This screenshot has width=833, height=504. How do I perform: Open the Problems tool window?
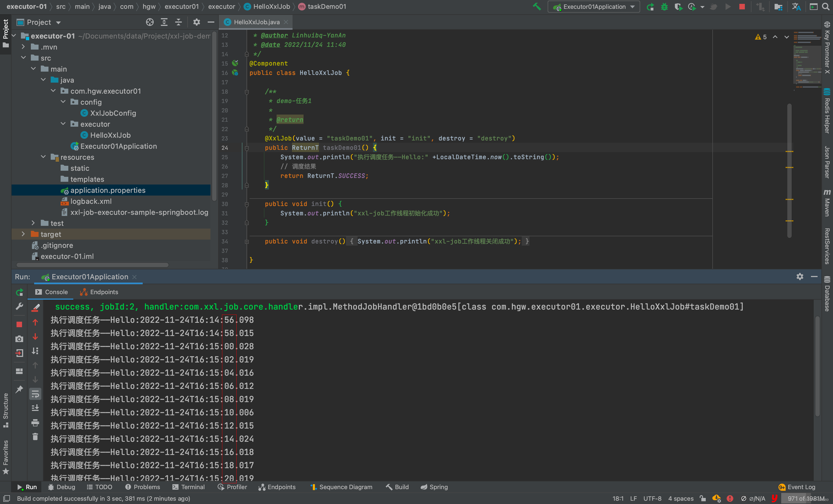point(142,487)
